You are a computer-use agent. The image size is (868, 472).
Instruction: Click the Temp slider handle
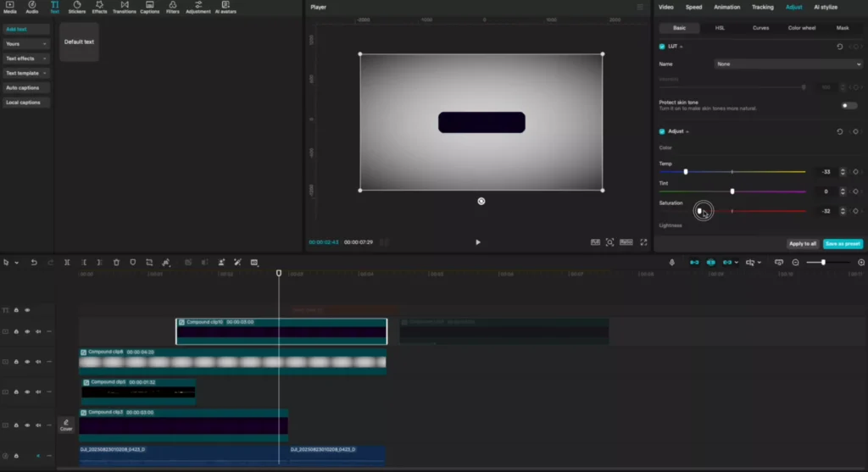(685, 171)
